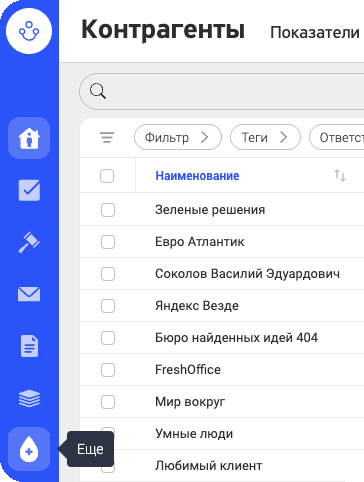Switch to the Показатели tab
The width and height of the screenshot is (364, 482).
pos(315,33)
